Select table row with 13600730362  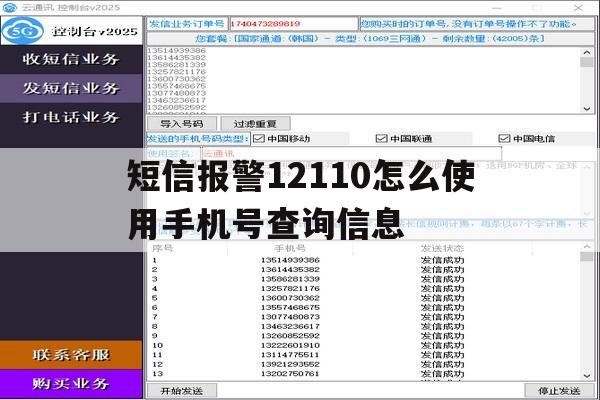click(364, 298)
